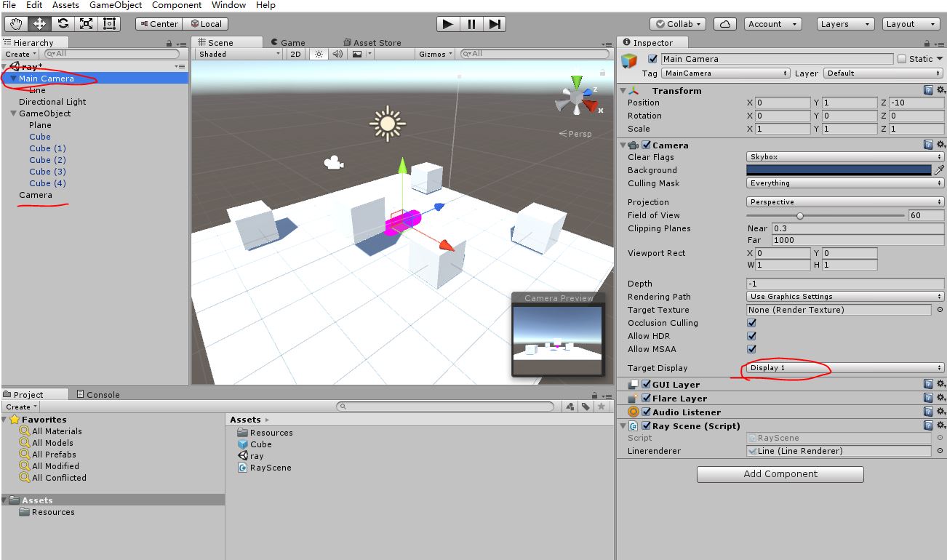Switch to the Asset Store tab
This screenshot has width=947, height=560.
[372, 42]
